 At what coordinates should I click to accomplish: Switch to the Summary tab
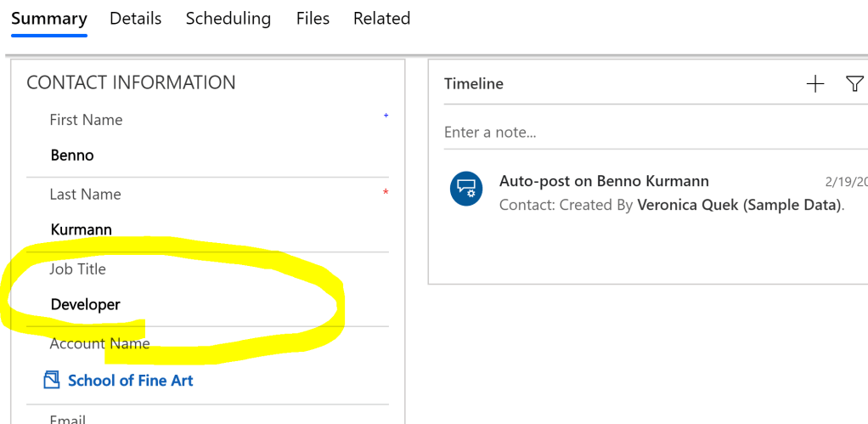tap(49, 19)
